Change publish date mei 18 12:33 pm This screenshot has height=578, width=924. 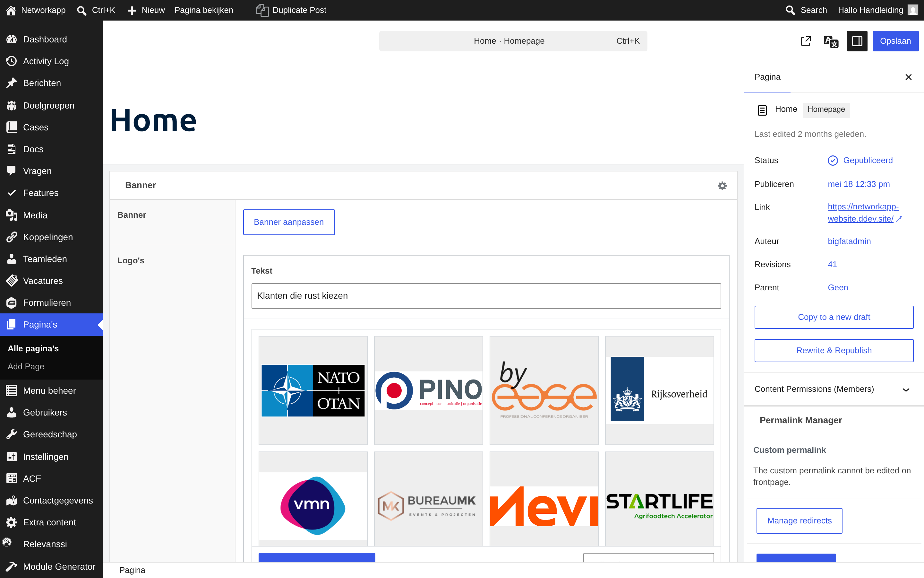coord(859,184)
